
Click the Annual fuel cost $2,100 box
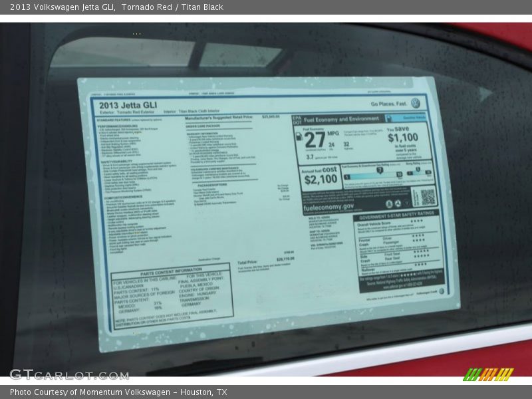(321, 176)
